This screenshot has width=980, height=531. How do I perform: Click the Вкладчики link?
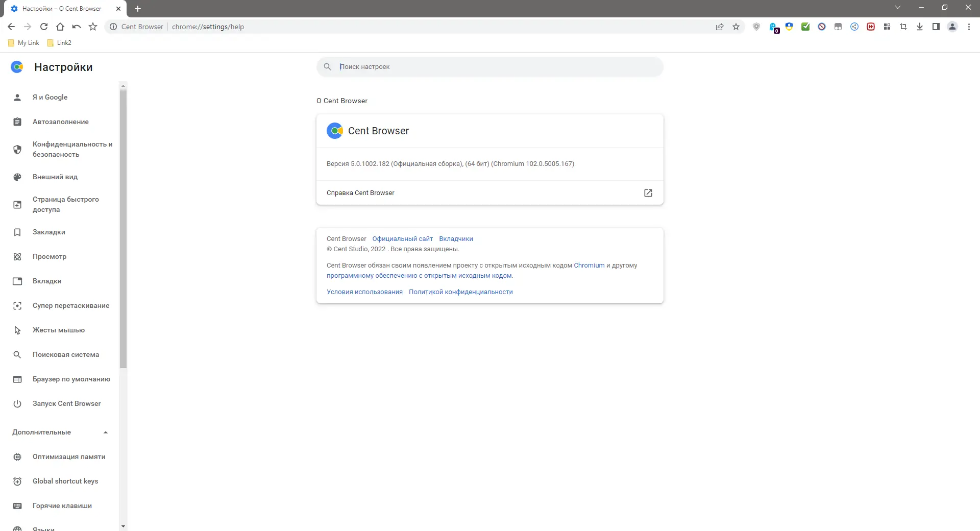(456, 238)
